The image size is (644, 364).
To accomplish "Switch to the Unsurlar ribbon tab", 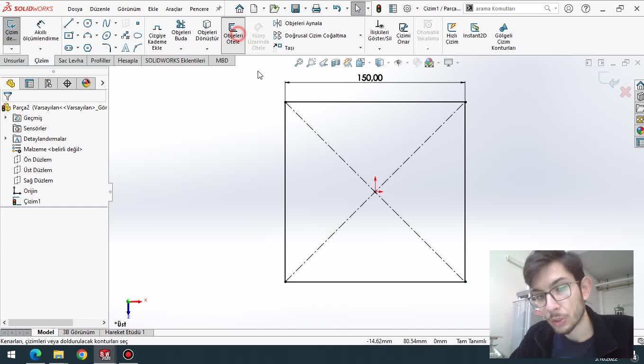I will [14, 61].
